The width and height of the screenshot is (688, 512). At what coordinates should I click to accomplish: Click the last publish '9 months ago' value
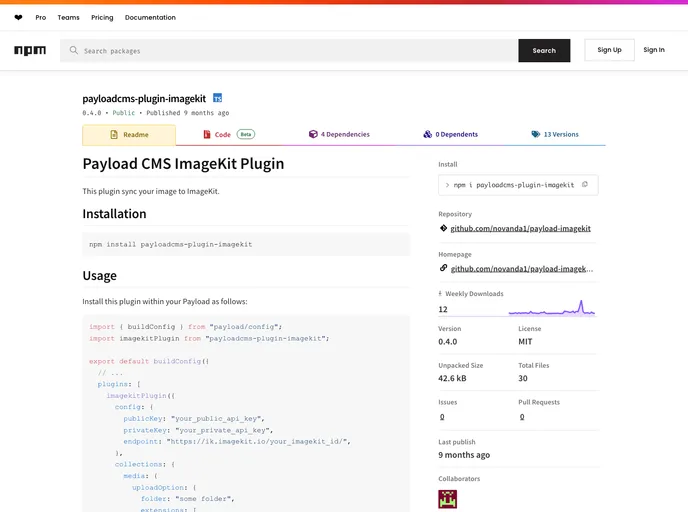click(464, 455)
